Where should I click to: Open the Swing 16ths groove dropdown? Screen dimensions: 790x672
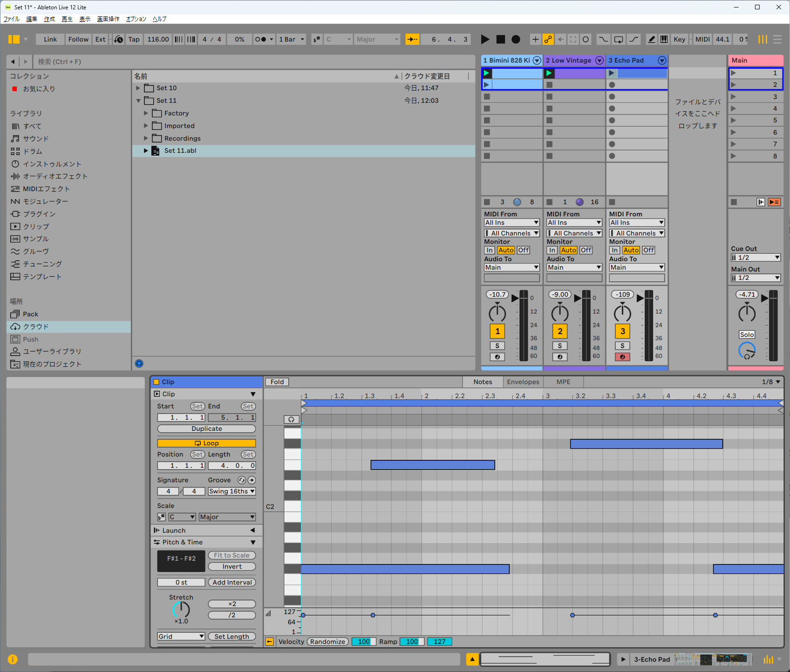pyautogui.click(x=232, y=491)
